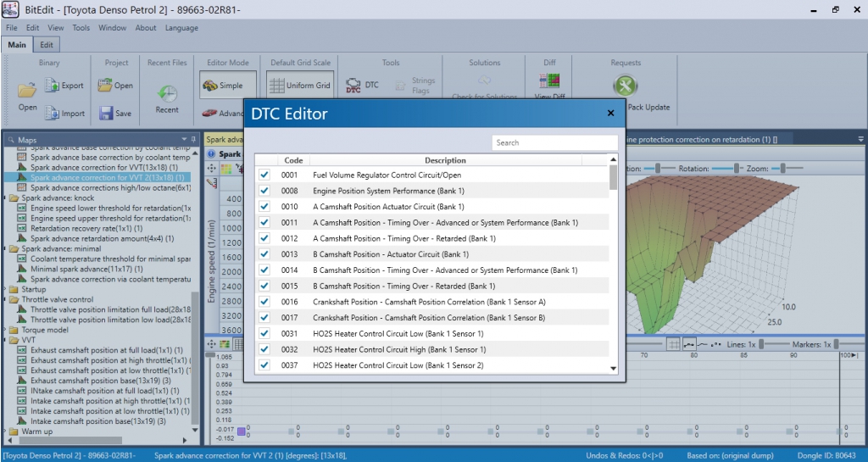Click Maps panel horizontal scrollbar right arrow
Viewport: 868px width, 462px height.
[x=184, y=441]
